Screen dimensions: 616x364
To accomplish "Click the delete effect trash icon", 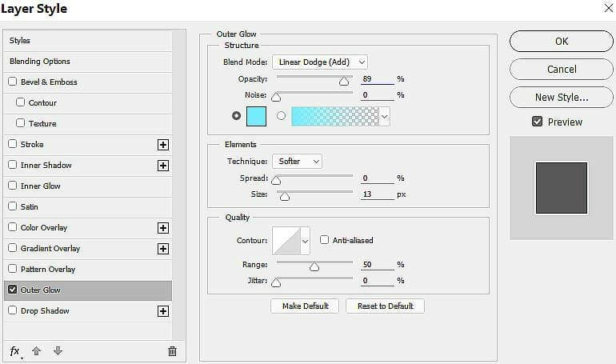I will (172, 351).
